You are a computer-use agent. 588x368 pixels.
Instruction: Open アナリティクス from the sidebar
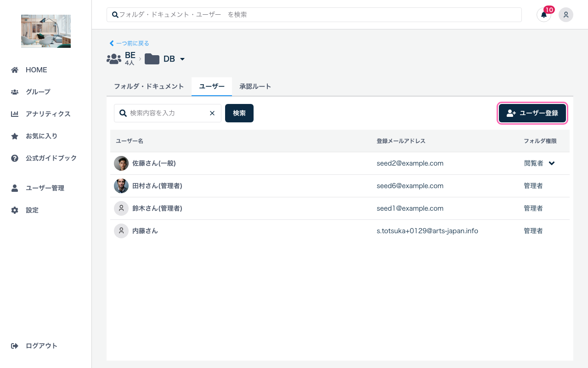pos(16,114)
